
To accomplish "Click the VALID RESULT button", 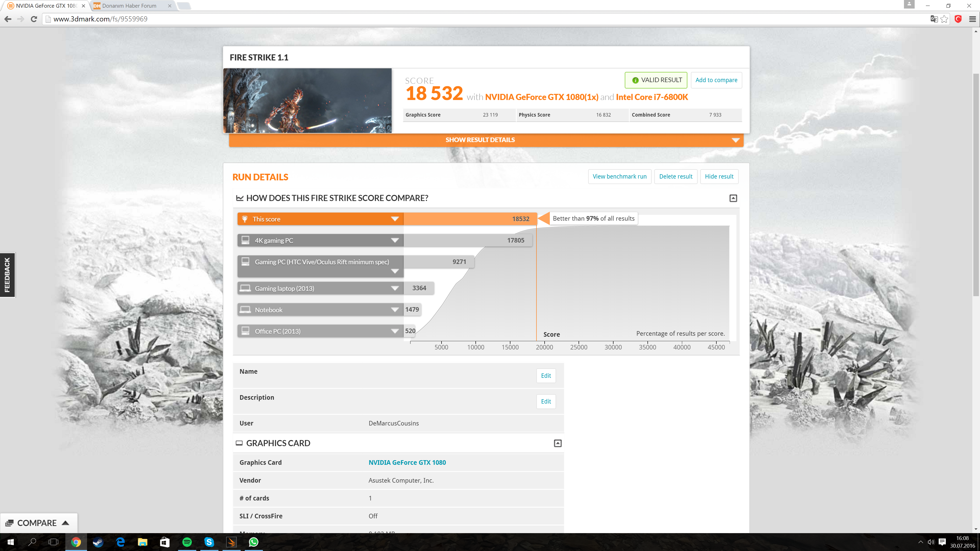I will pos(656,80).
